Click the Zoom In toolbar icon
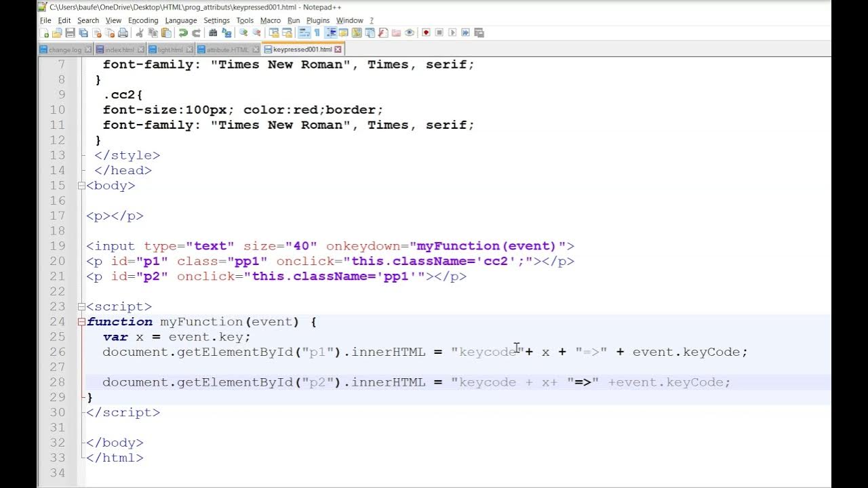Viewport: 868px width, 488px height. [244, 33]
